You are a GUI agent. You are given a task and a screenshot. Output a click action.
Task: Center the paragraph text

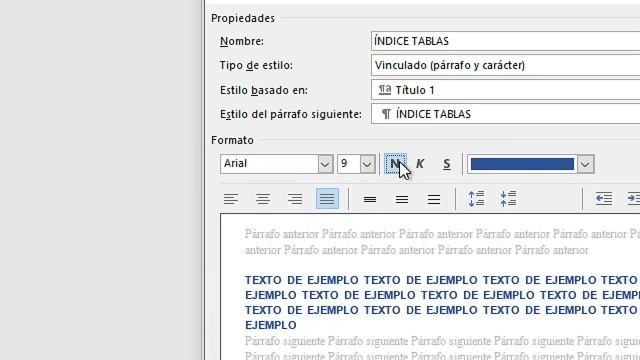(263, 199)
